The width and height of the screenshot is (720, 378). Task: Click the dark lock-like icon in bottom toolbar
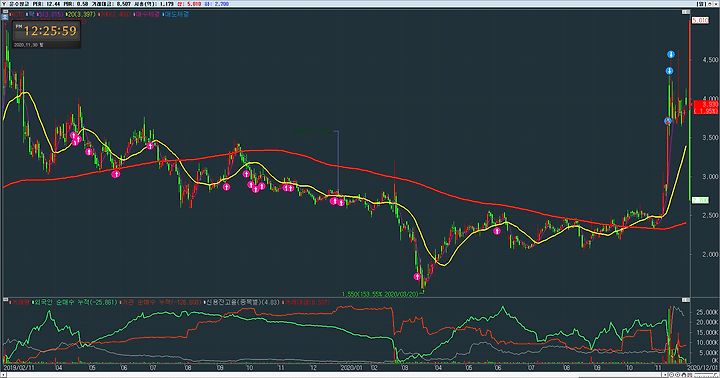(x=684, y=375)
